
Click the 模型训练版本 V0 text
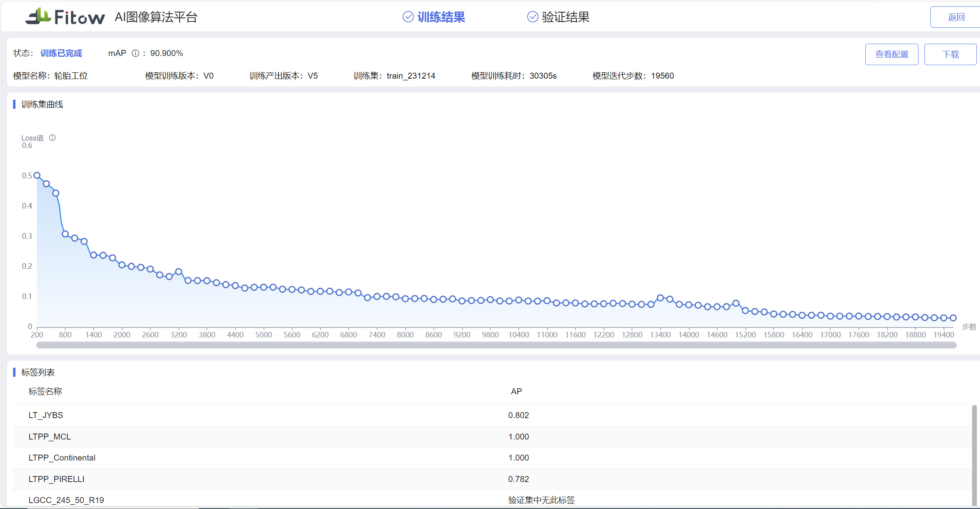(179, 76)
